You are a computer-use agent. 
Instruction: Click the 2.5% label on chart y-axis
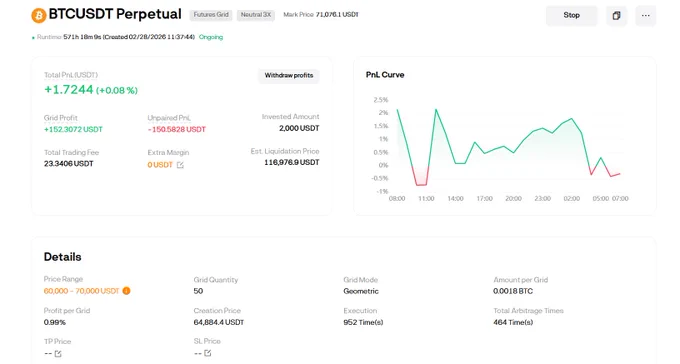point(381,100)
